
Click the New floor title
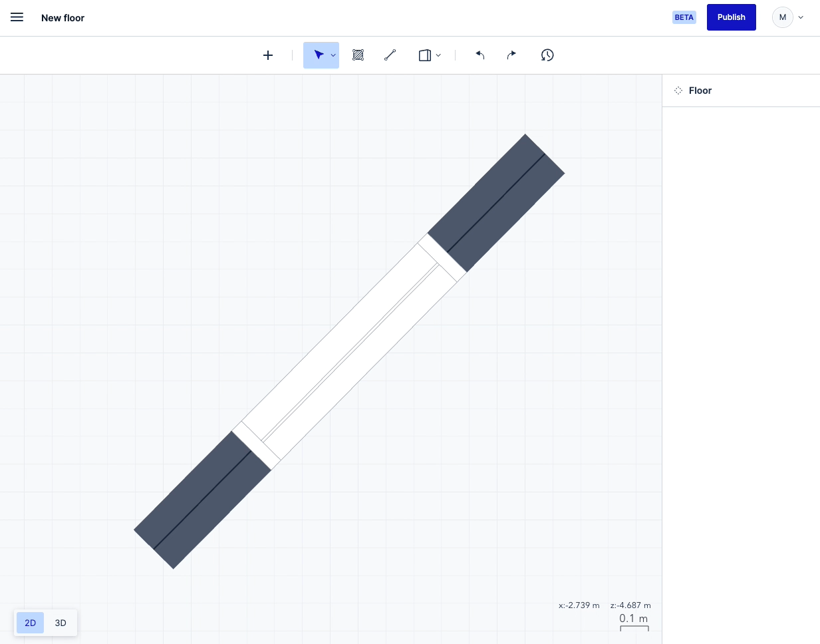(63, 18)
